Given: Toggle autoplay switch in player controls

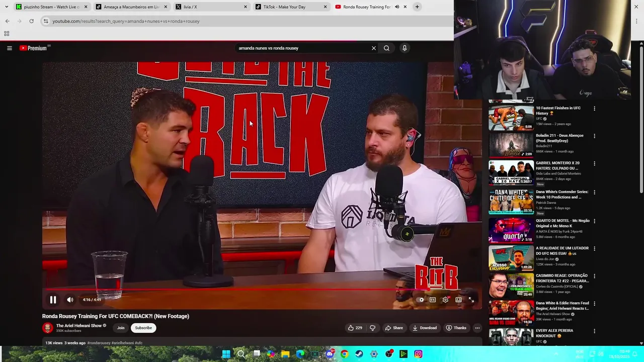Looking at the screenshot, I should tap(420, 300).
